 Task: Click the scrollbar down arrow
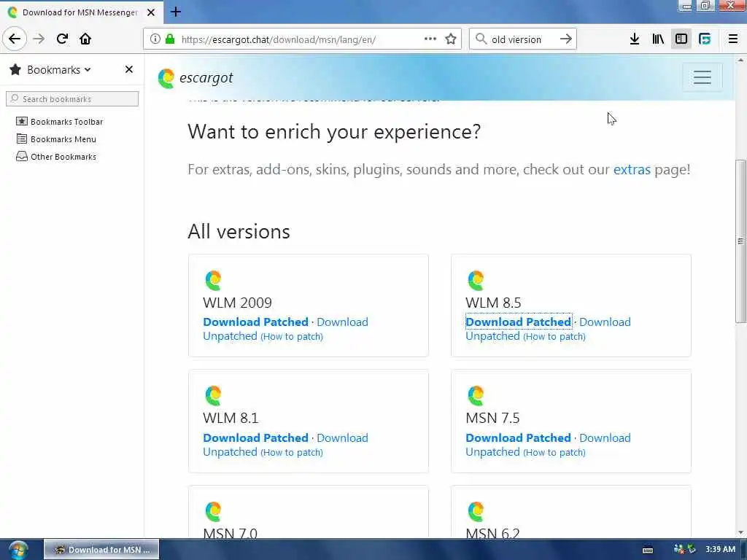(x=740, y=533)
